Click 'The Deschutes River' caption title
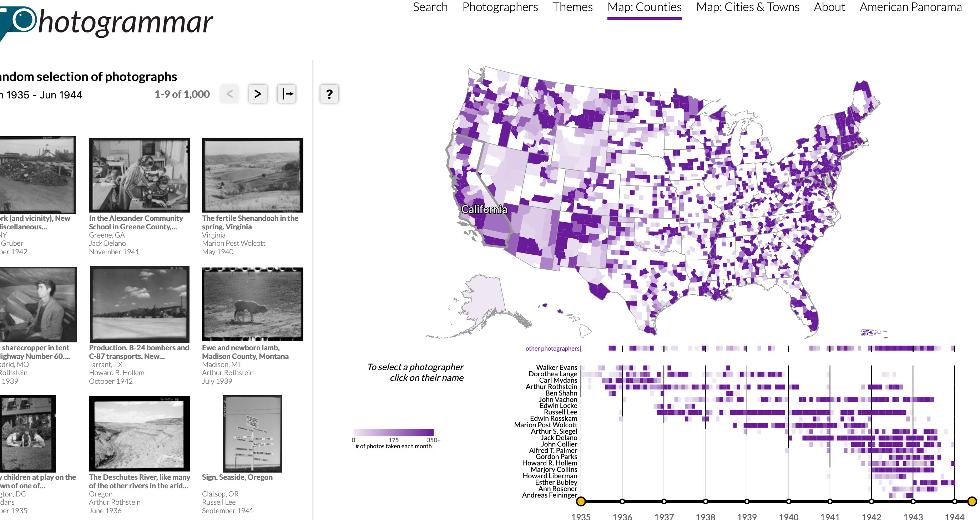 139,481
